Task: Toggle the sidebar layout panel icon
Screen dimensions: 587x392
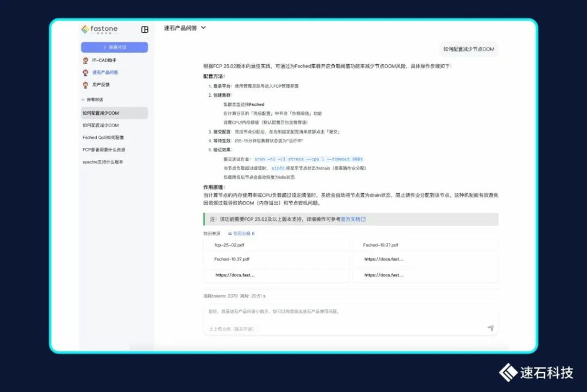Action: pos(144,29)
